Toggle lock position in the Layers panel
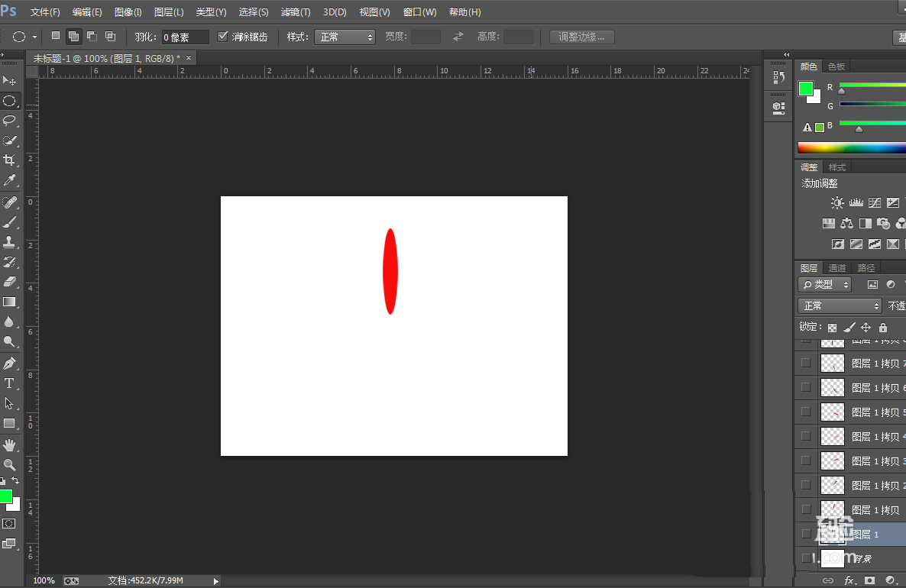 pyautogui.click(x=867, y=327)
